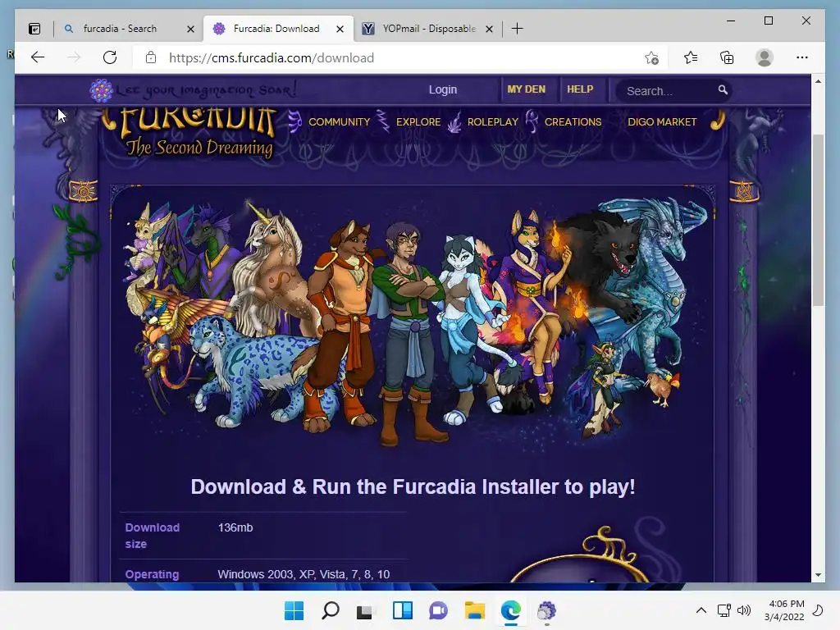Show hidden system tray icons
840x630 pixels.
(701, 610)
